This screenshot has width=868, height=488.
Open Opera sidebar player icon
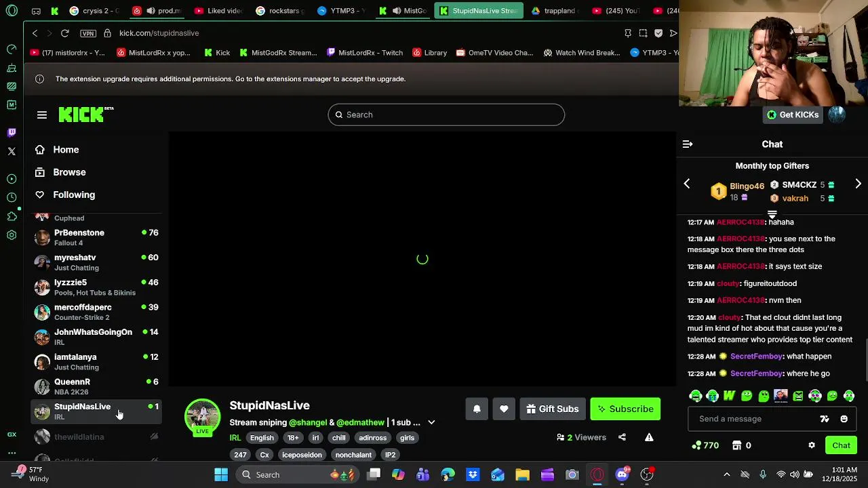click(12, 179)
